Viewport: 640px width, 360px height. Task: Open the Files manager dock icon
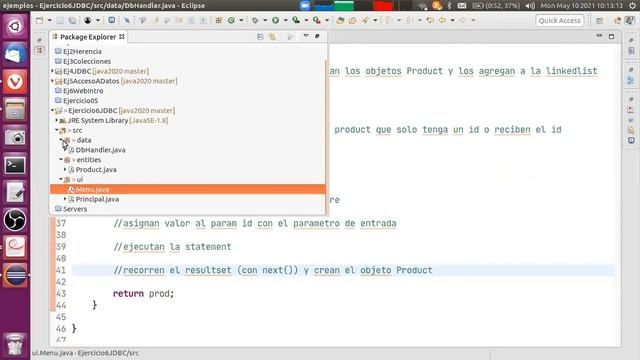(15, 110)
